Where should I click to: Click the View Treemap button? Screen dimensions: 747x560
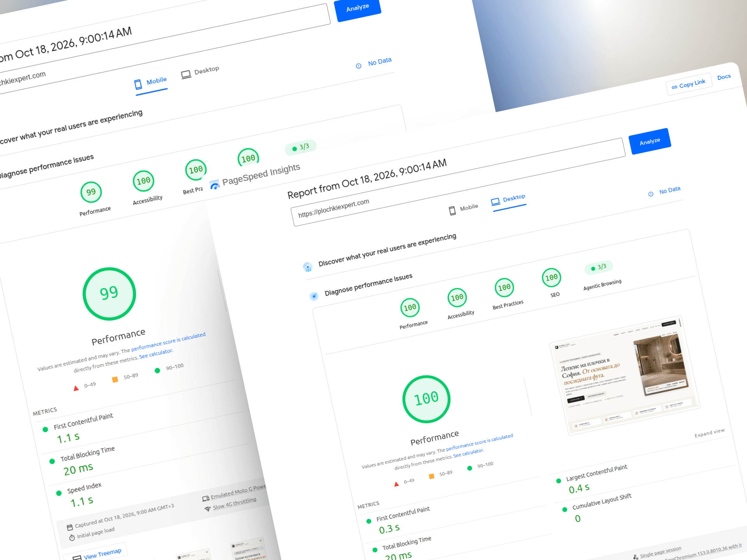(96, 553)
